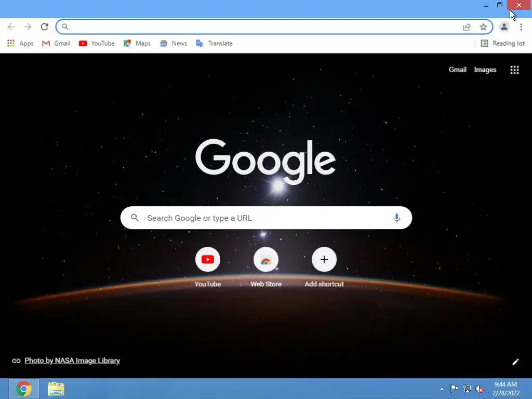Show hidden tray icons arrow

pyautogui.click(x=442, y=389)
